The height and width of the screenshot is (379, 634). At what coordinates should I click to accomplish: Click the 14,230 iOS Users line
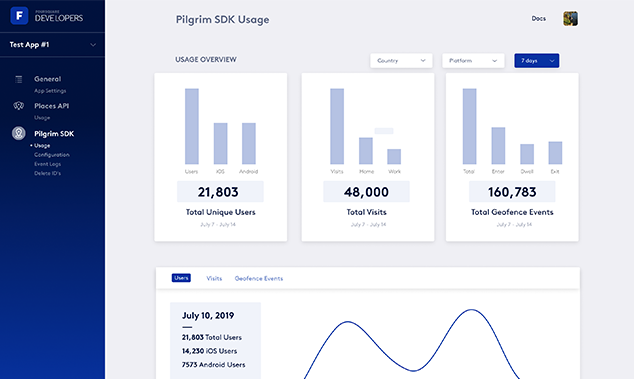tap(209, 351)
